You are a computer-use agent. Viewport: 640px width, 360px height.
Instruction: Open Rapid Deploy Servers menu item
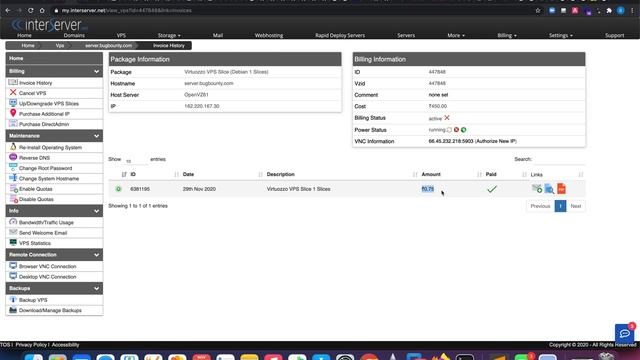pyautogui.click(x=340, y=36)
